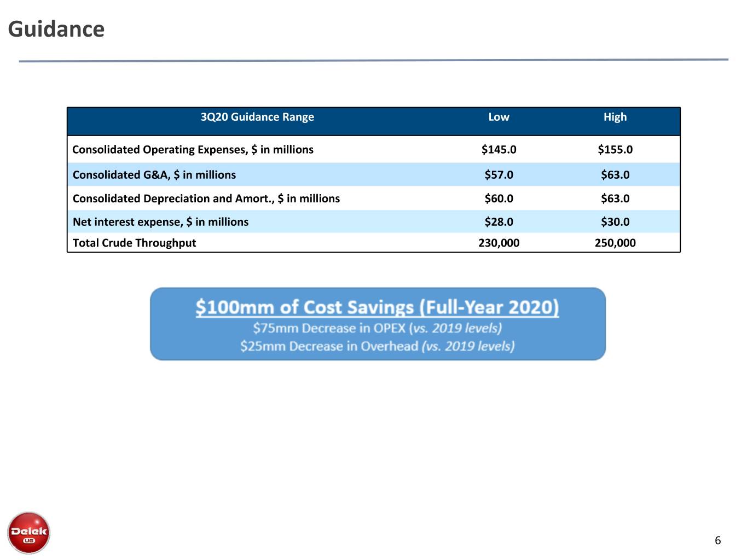
Task: Click the 250,000 throughput high value
Action: pyautogui.click(x=615, y=243)
